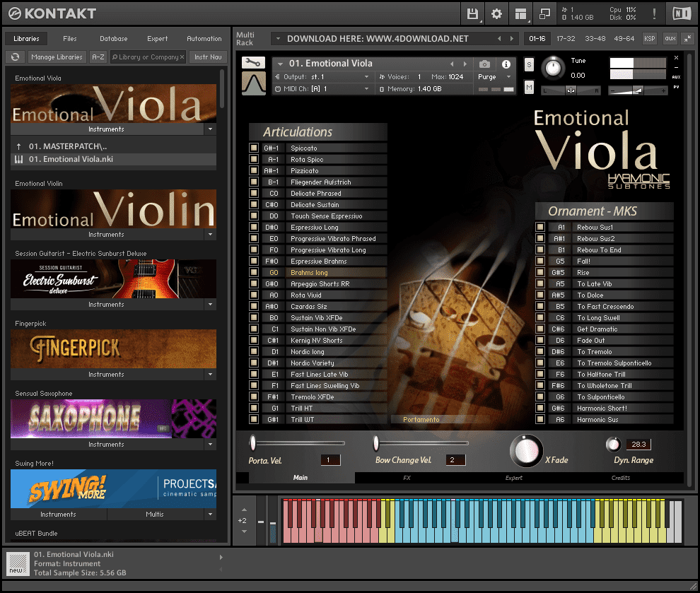Open the KSP script button
This screenshot has height=593, width=700.
650,38
